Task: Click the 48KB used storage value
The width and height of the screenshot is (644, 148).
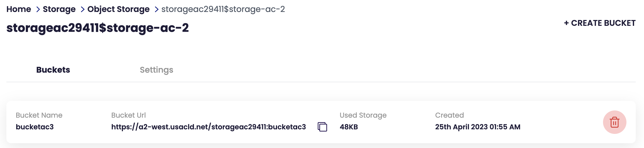Action: 349,127
